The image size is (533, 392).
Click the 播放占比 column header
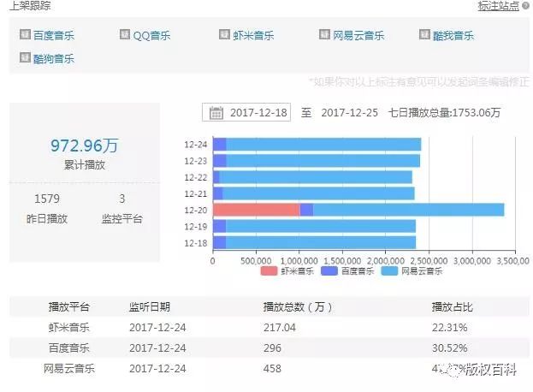click(453, 307)
